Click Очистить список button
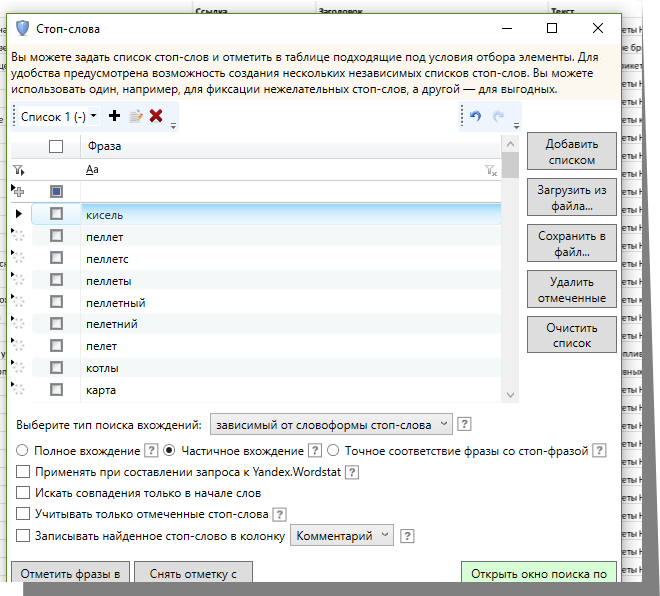Image resolution: width=660 pixels, height=596 pixels. coord(572,335)
